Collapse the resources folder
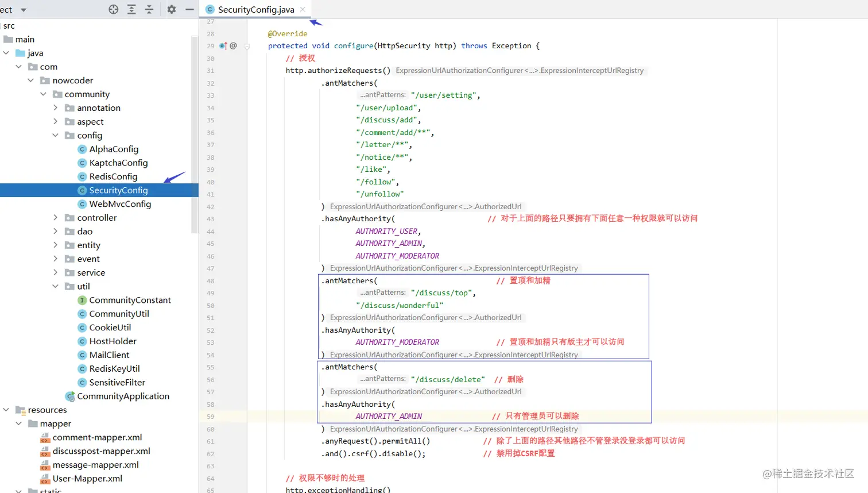This screenshot has height=493, width=868. coord(6,410)
